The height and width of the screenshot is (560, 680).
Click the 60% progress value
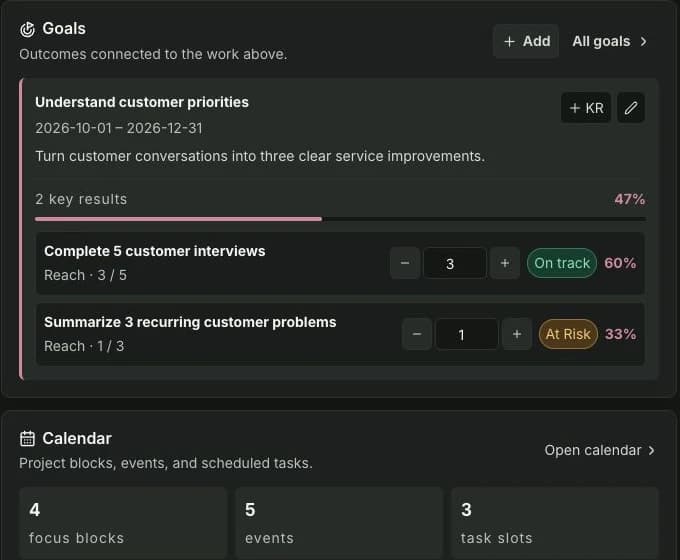pyautogui.click(x=620, y=263)
